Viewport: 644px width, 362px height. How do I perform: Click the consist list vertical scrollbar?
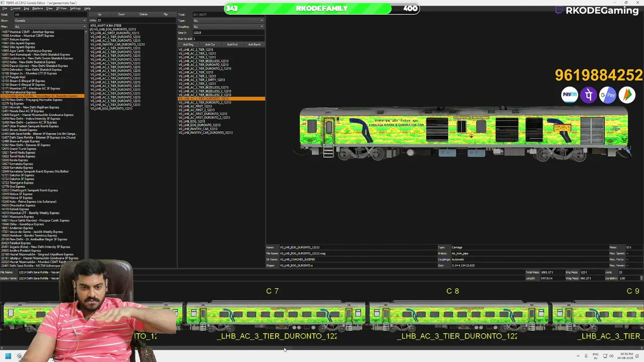pos(87,149)
